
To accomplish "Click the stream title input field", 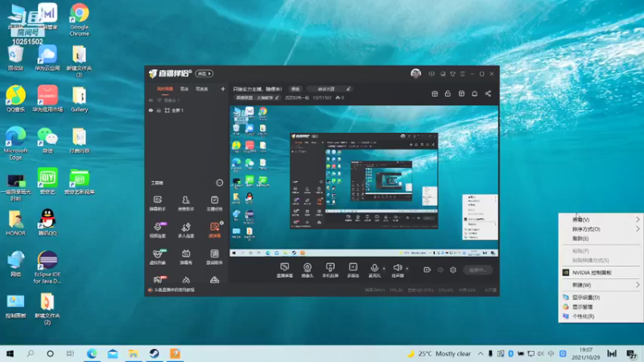I will [258, 88].
